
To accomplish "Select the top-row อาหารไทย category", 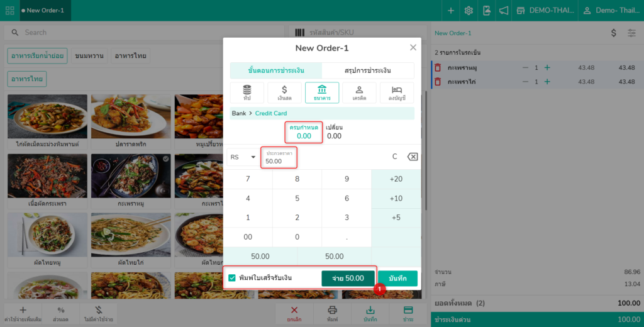I will pyautogui.click(x=130, y=56).
